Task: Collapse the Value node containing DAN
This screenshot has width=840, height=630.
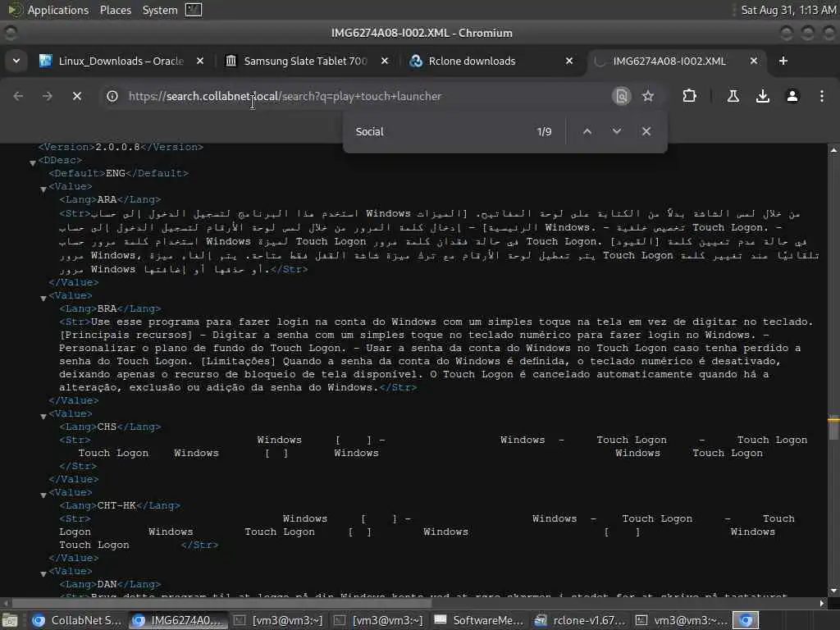Action: (43, 573)
